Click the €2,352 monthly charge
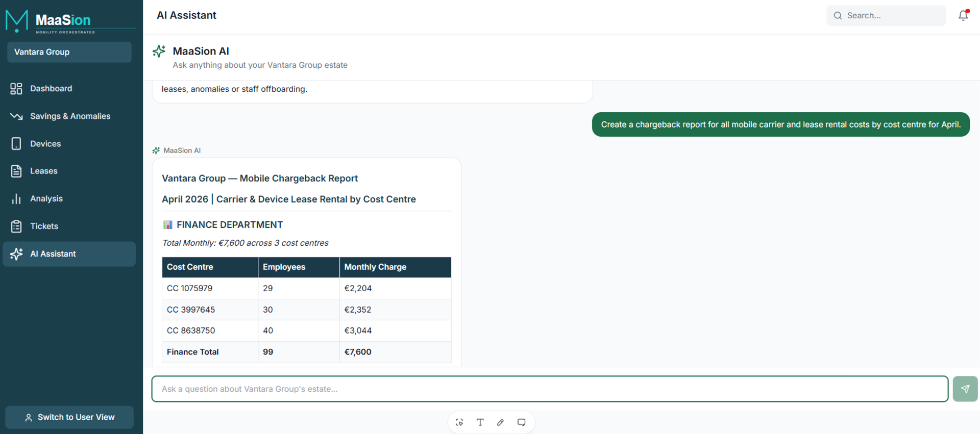 click(x=395, y=310)
